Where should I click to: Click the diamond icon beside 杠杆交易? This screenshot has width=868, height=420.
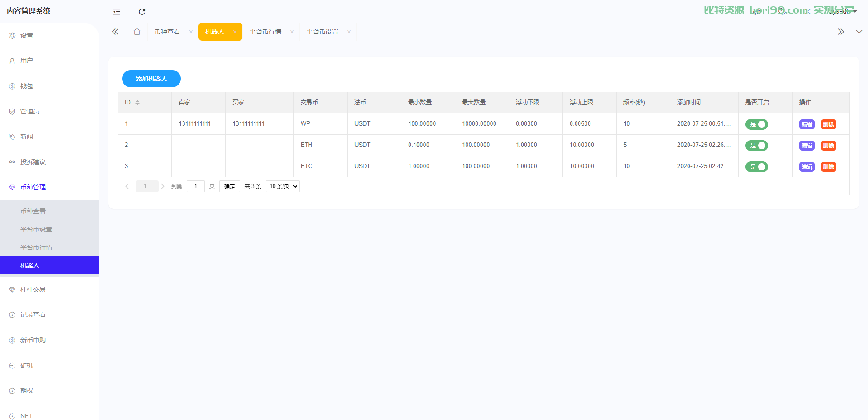coord(12,289)
